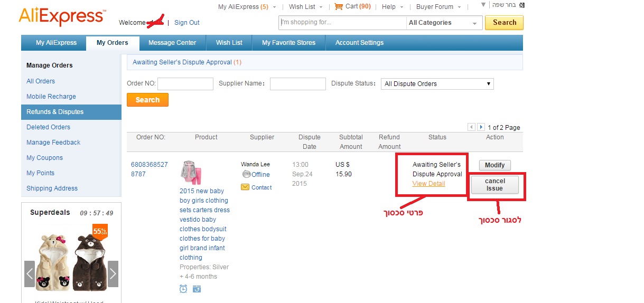Expand the Buyer Forum dropdown
The image size is (644, 303).
click(x=459, y=7)
